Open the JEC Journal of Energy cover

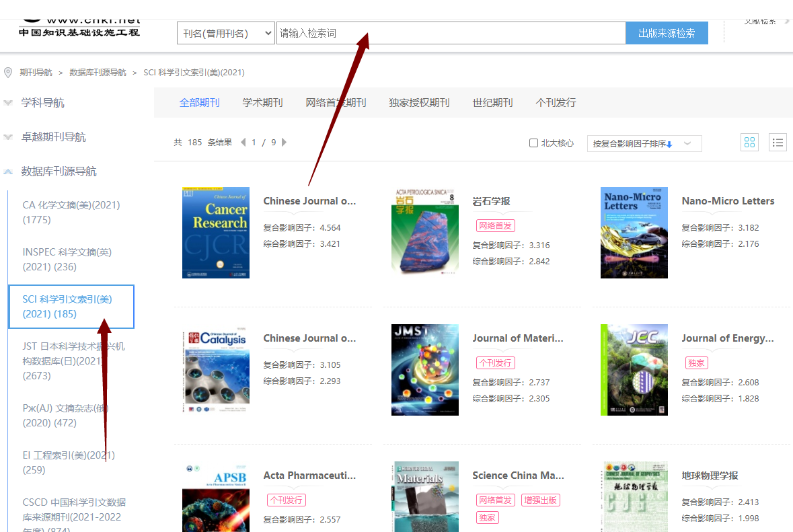click(x=634, y=370)
